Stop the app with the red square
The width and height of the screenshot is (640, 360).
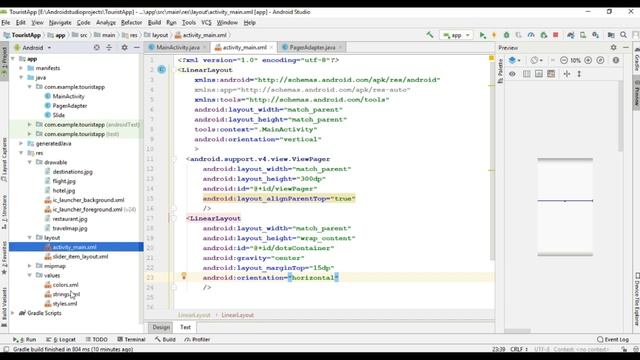click(556, 36)
